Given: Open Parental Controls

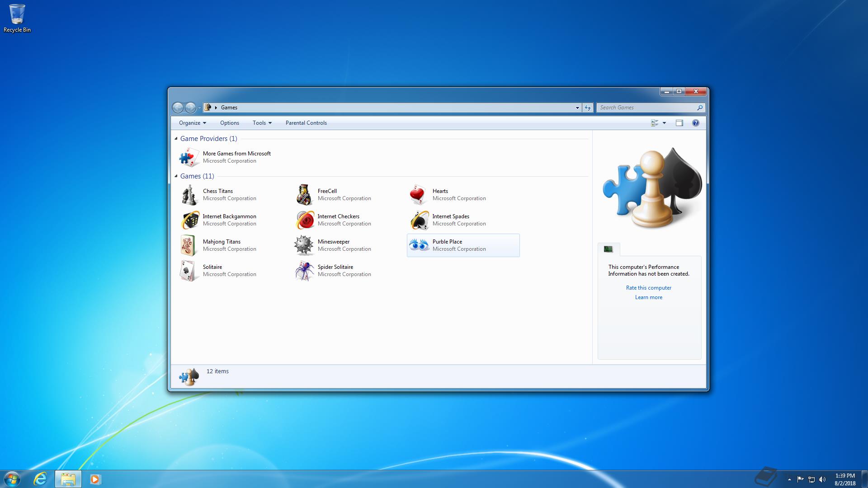Looking at the screenshot, I should 306,123.
